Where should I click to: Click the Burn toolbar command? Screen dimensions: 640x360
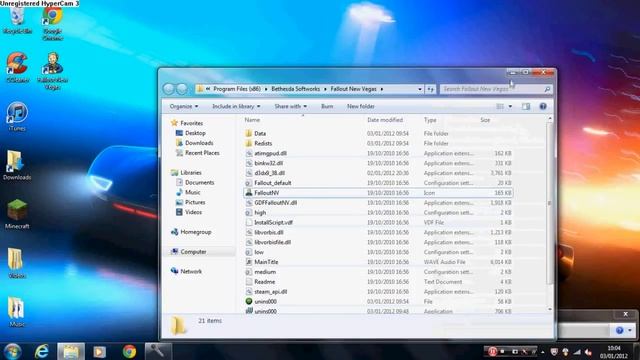click(327, 106)
